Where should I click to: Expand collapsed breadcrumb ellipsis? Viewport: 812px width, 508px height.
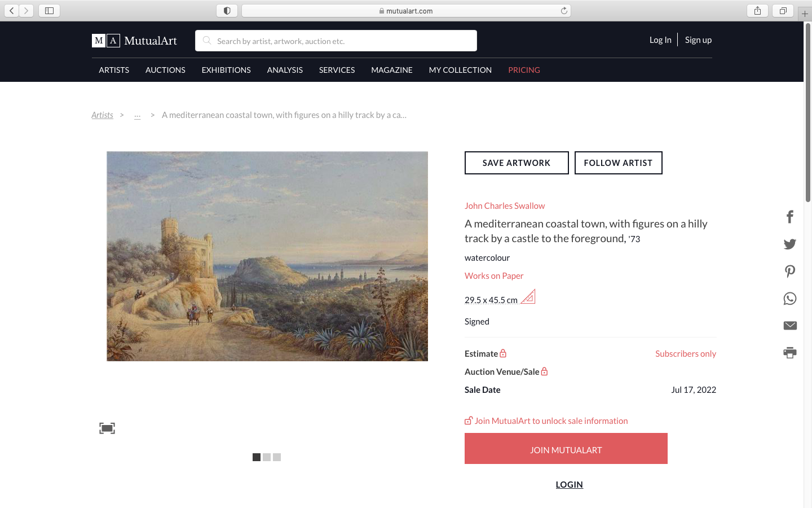point(137,115)
